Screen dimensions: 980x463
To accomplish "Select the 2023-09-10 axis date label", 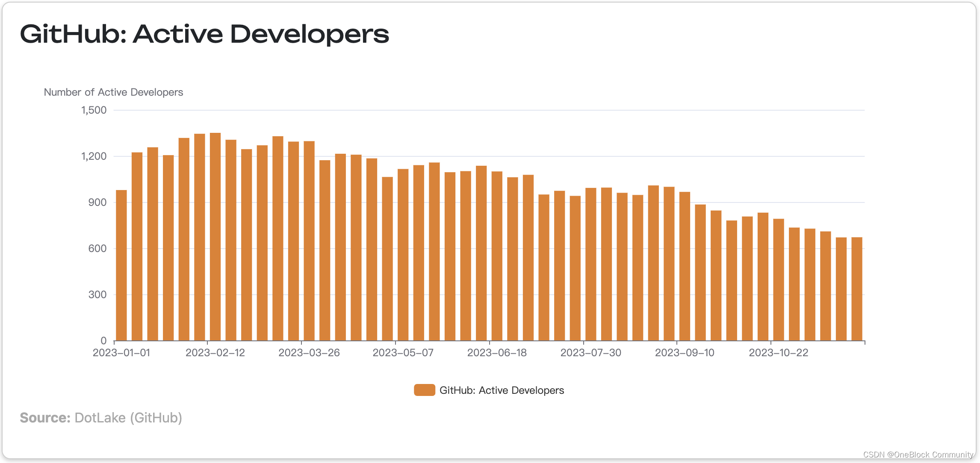I will point(685,353).
